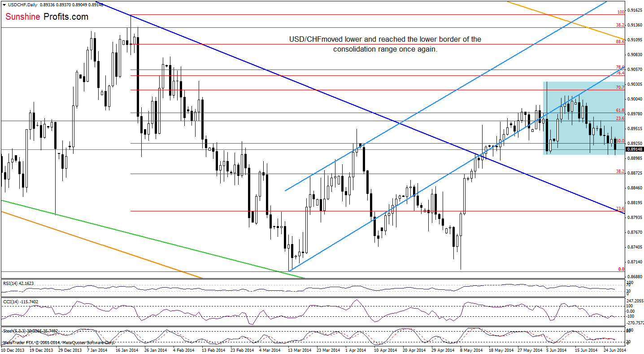644x354 pixels.
Task: Click the 29 Apr 2014 date label
Action: (442, 350)
